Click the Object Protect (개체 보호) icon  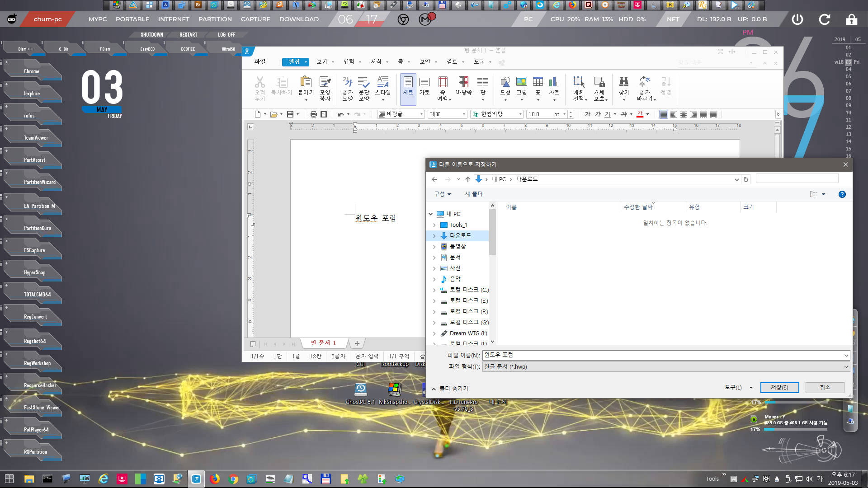pos(599,82)
